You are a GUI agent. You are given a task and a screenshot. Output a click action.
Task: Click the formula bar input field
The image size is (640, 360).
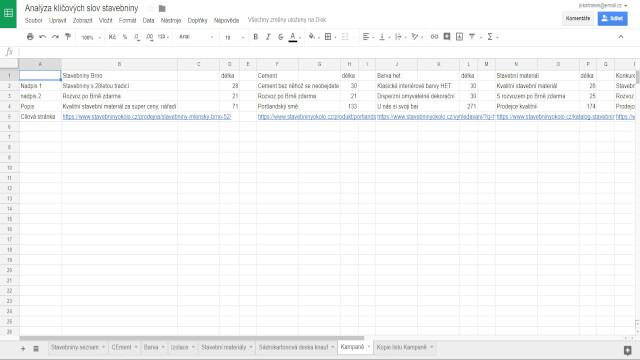tap(327, 52)
